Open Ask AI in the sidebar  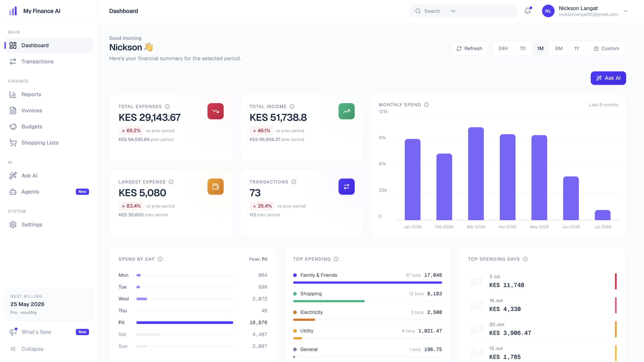[x=49, y=176]
